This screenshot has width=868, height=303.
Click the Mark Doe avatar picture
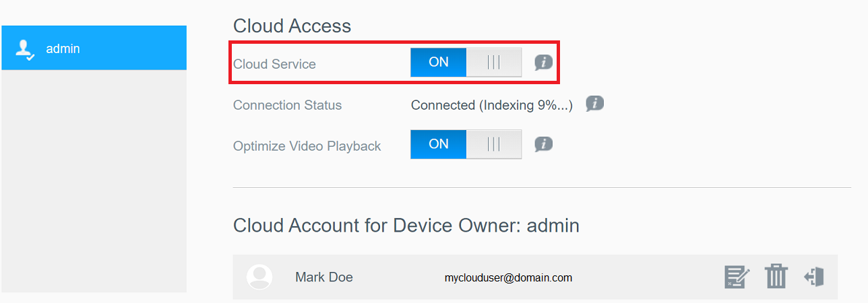click(x=259, y=277)
